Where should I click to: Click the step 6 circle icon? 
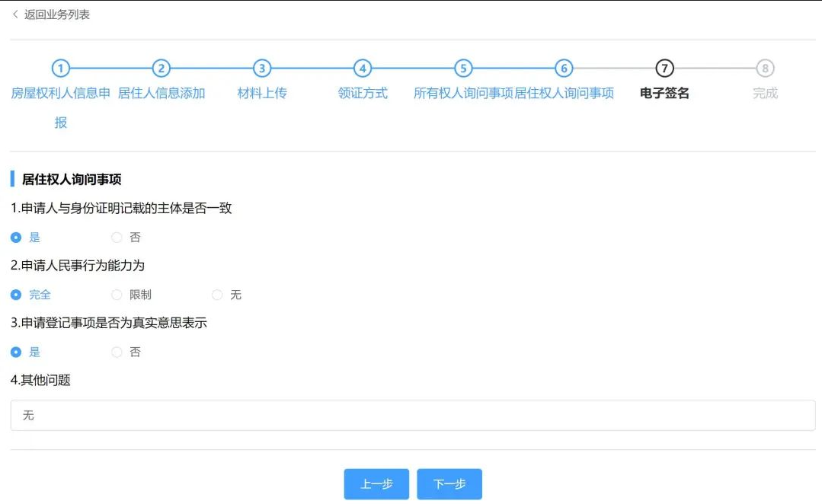coord(564,69)
